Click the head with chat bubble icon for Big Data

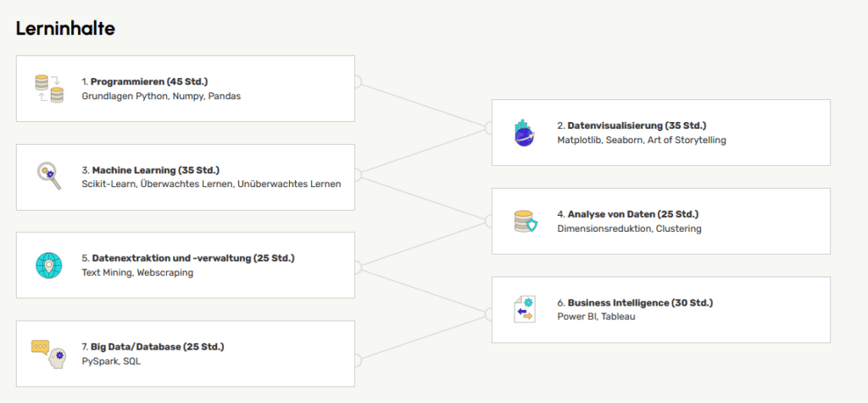[49, 353]
